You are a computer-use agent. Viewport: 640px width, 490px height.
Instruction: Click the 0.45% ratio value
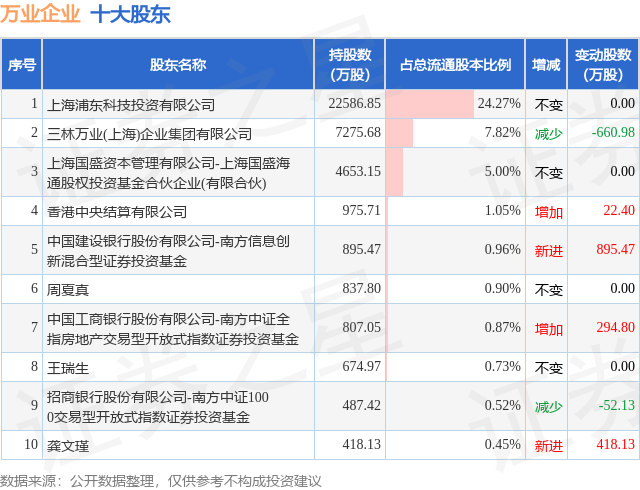tap(502, 445)
